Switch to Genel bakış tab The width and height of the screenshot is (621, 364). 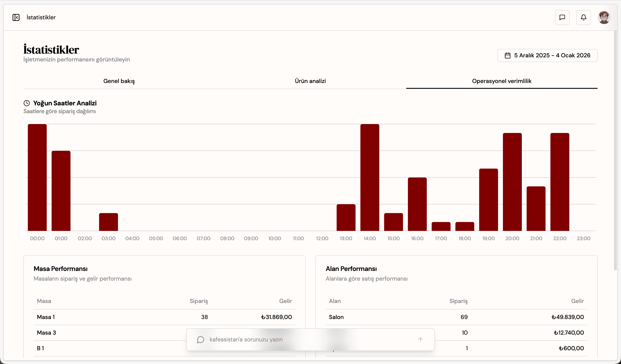(x=119, y=81)
